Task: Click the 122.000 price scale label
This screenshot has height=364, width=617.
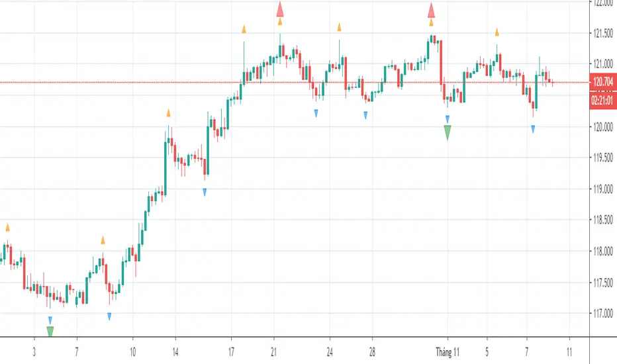Action: [602, 2]
